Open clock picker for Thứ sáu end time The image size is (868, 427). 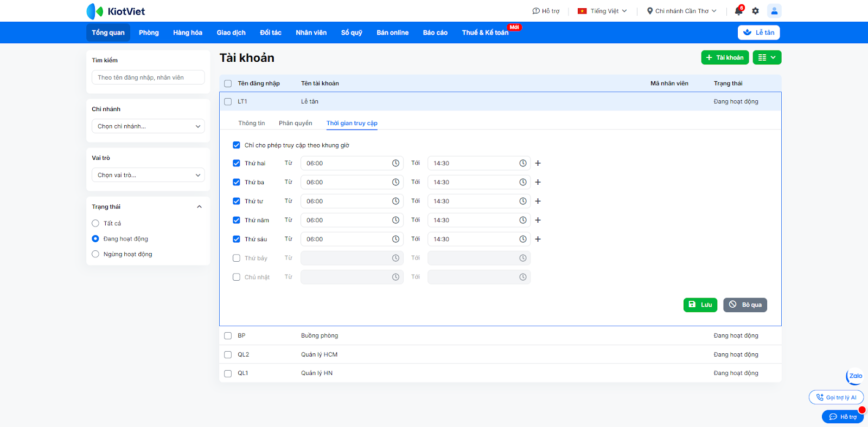[x=522, y=239]
